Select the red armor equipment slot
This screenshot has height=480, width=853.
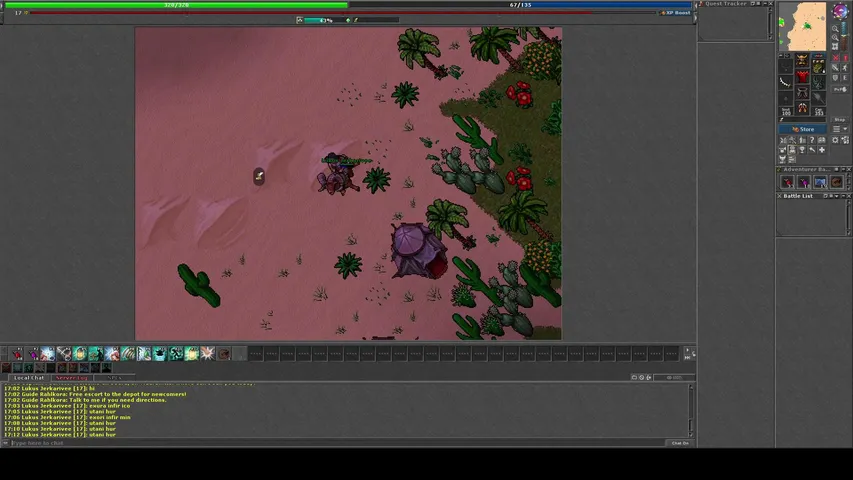tap(802, 76)
